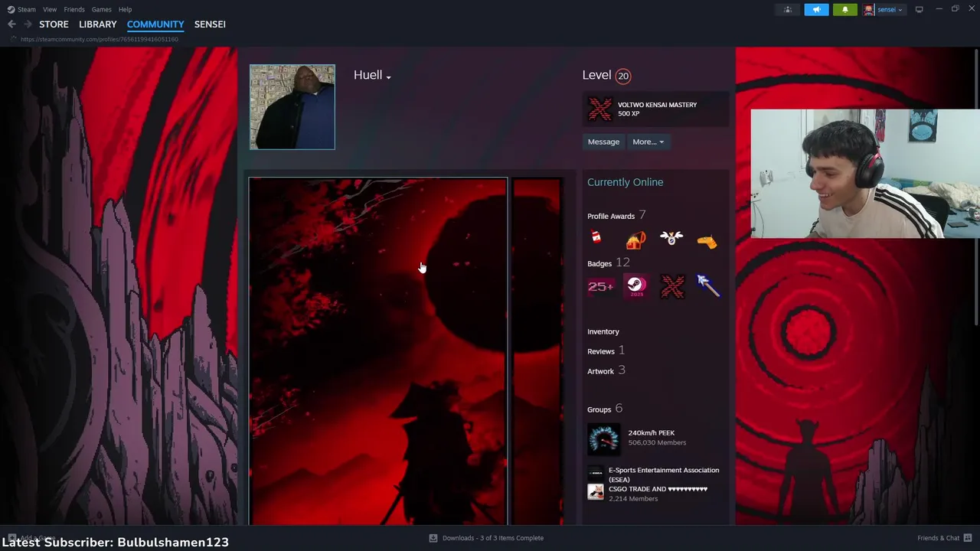Open the View menu
This screenshot has height=551, width=980.
(50, 9)
